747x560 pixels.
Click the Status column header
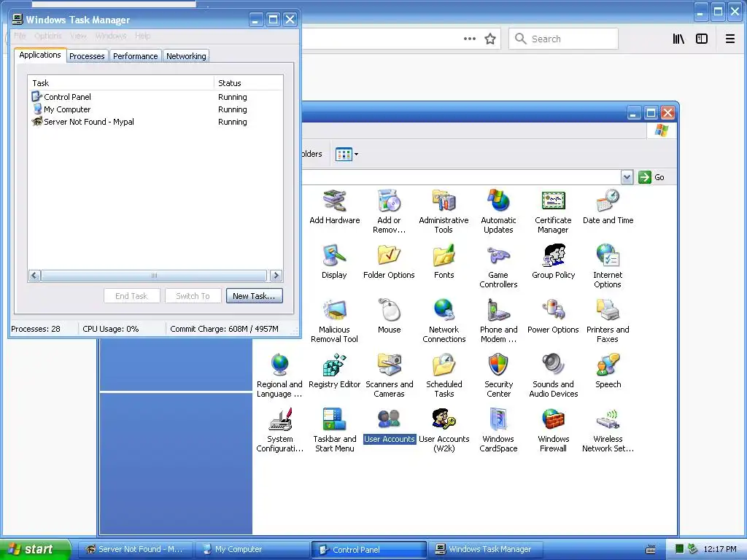point(248,83)
